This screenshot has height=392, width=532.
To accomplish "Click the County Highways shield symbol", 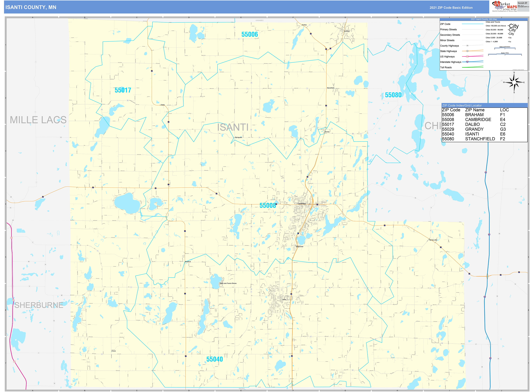I will coord(467,46).
